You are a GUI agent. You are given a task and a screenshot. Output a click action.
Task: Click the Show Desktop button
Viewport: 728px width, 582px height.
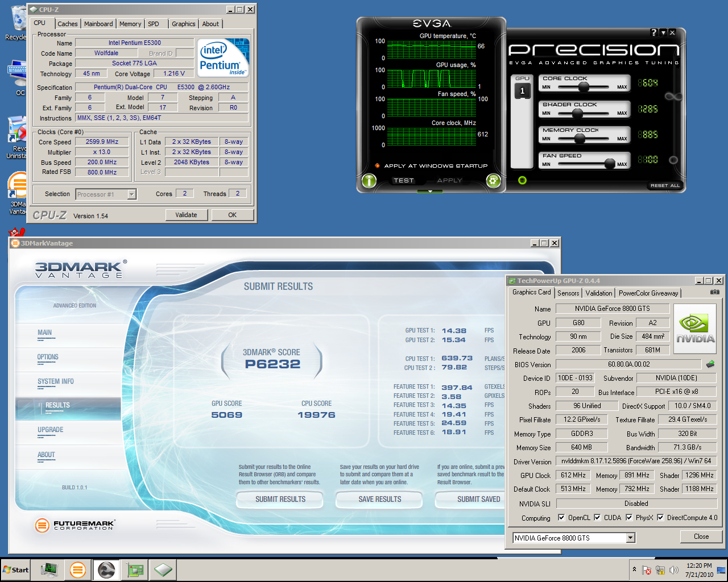pyautogui.click(x=721, y=569)
